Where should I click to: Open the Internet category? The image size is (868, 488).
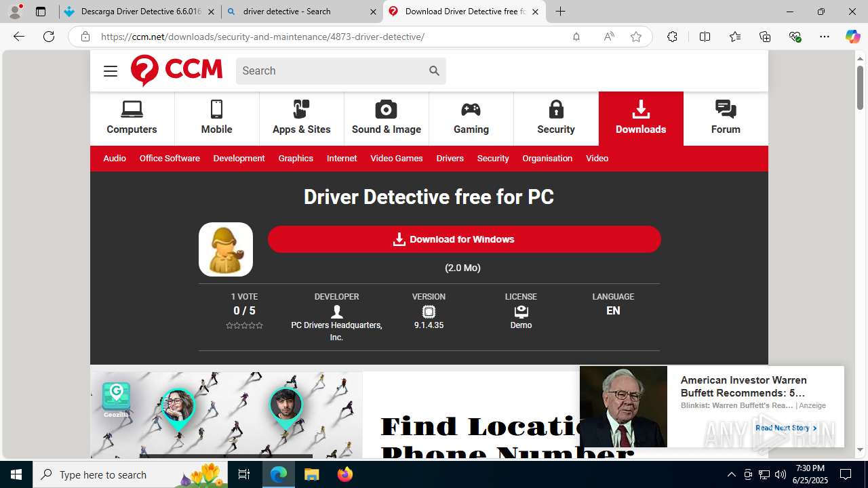click(x=342, y=158)
